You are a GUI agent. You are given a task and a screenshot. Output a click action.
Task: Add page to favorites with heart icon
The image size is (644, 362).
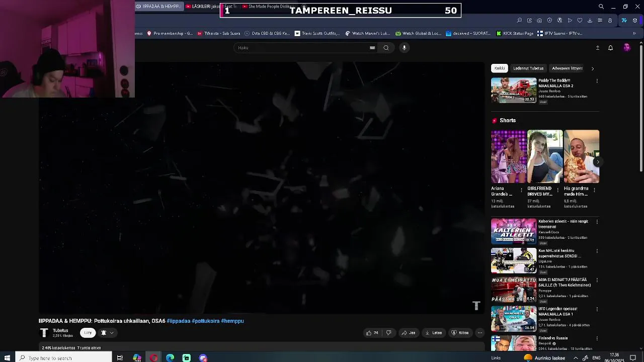point(580,21)
